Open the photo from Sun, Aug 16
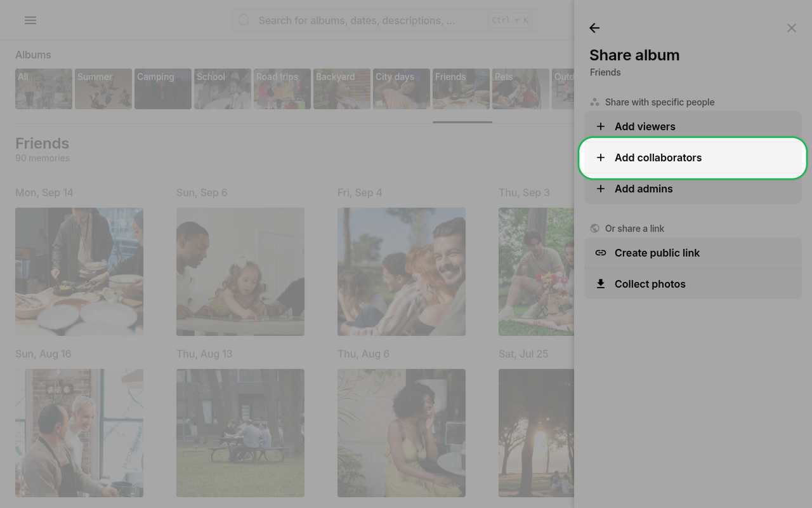This screenshot has width=812, height=508. (79, 433)
